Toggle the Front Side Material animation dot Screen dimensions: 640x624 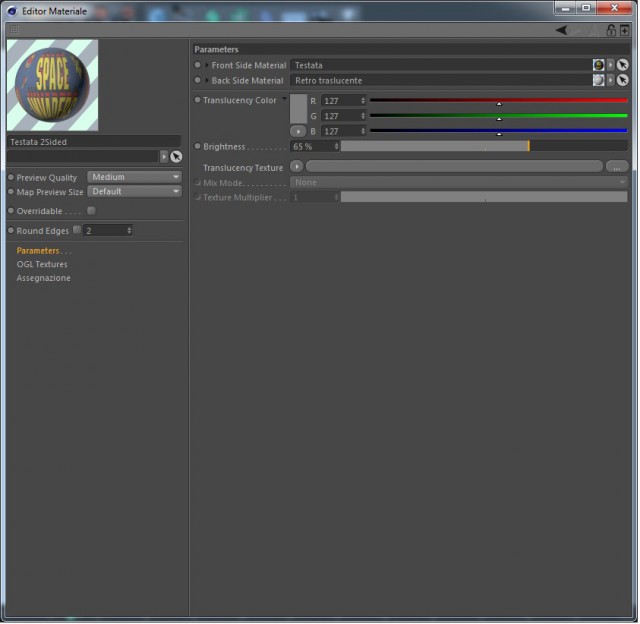pyautogui.click(x=198, y=65)
